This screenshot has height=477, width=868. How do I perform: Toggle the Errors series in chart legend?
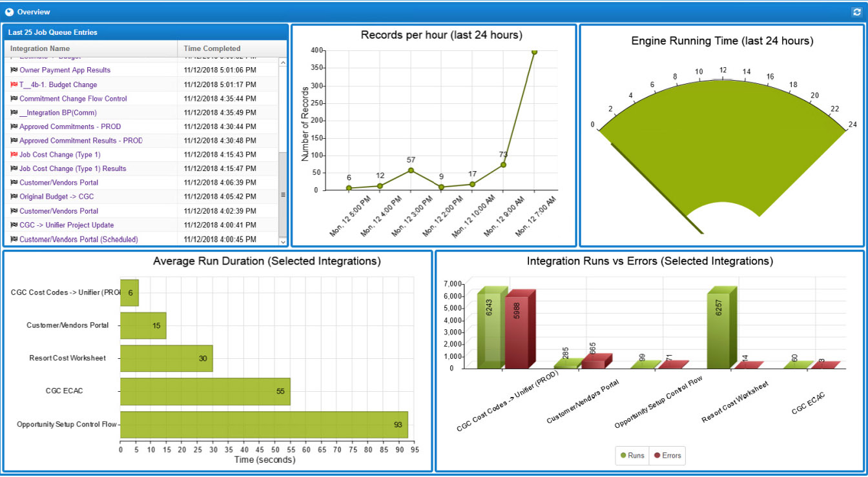tap(667, 456)
